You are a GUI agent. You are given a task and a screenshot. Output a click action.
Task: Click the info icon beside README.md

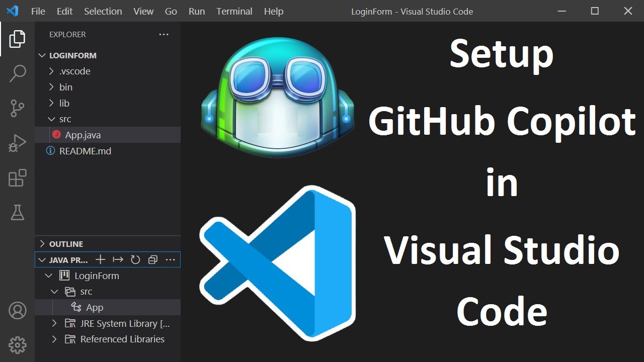(x=50, y=150)
